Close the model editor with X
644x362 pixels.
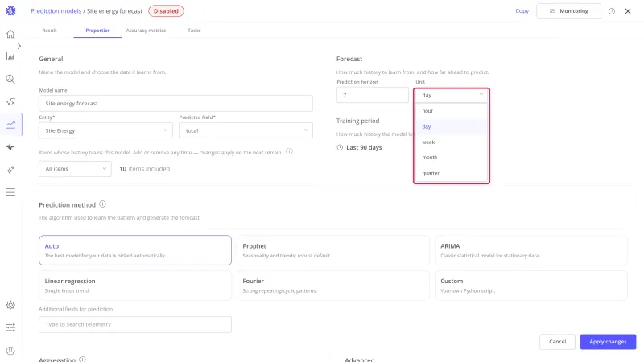click(x=628, y=11)
